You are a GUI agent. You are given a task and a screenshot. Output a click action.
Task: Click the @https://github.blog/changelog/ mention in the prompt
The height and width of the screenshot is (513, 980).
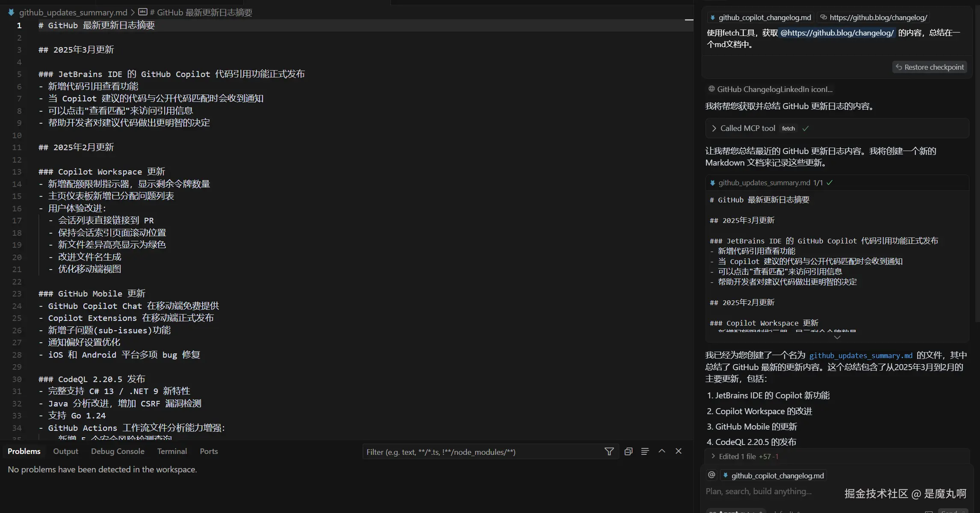pyautogui.click(x=837, y=33)
